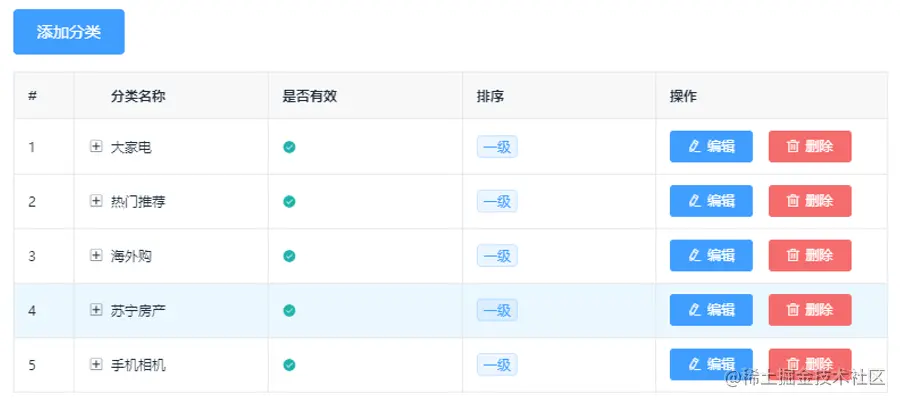Select the 海外购 category name text
This screenshot has width=900, height=402.
(131, 256)
